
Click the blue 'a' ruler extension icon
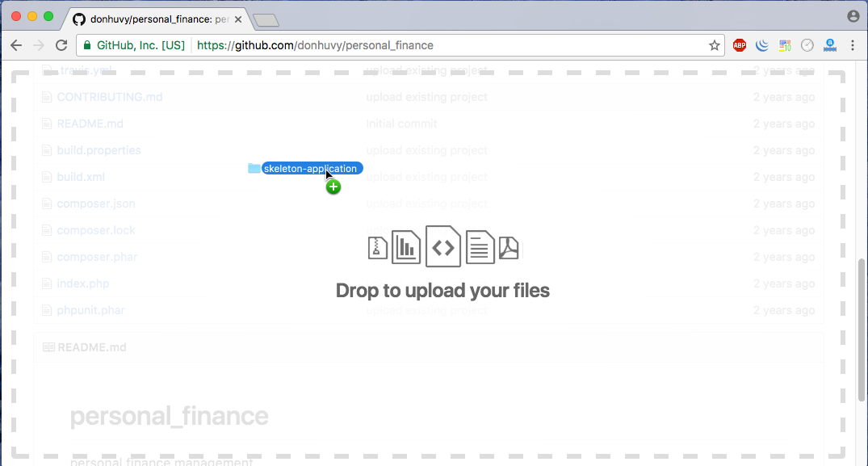click(x=829, y=45)
